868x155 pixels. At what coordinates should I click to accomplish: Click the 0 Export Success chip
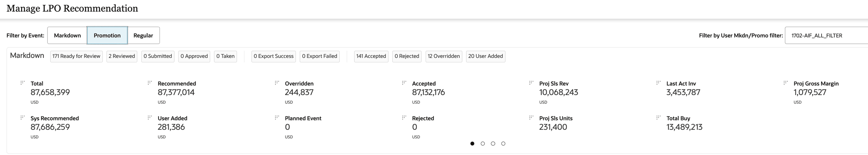(x=274, y=56)
